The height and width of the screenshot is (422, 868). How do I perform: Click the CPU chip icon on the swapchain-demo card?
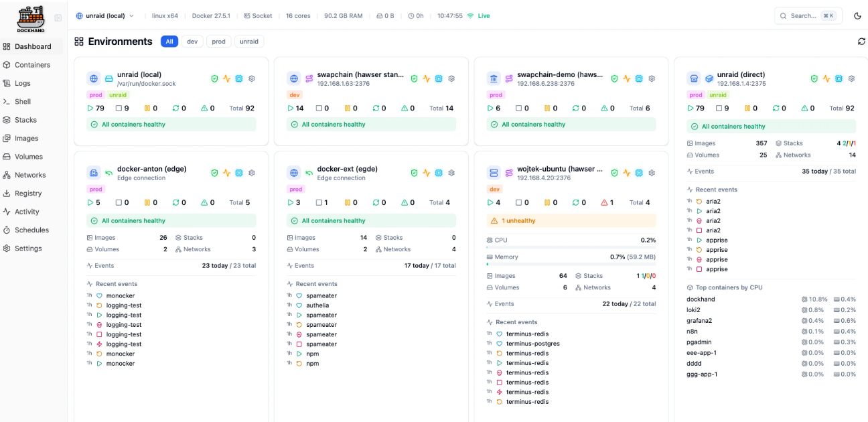639,78
